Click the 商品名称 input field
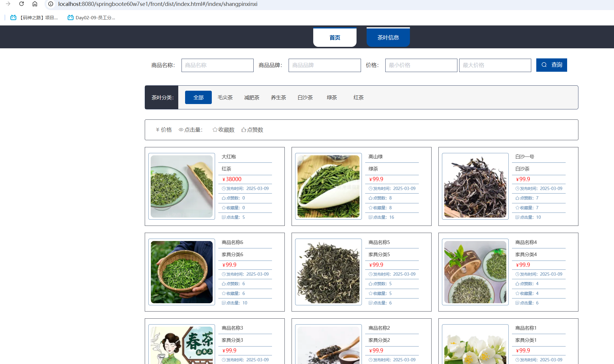Viewport: 614px width, 364px height. [217, 65]
